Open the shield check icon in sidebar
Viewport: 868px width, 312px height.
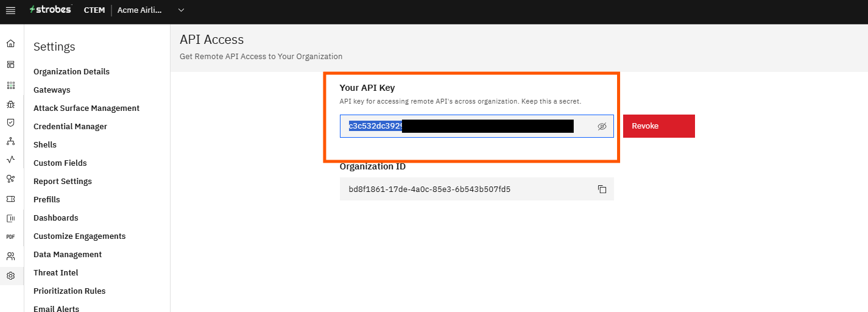(10, 122)
